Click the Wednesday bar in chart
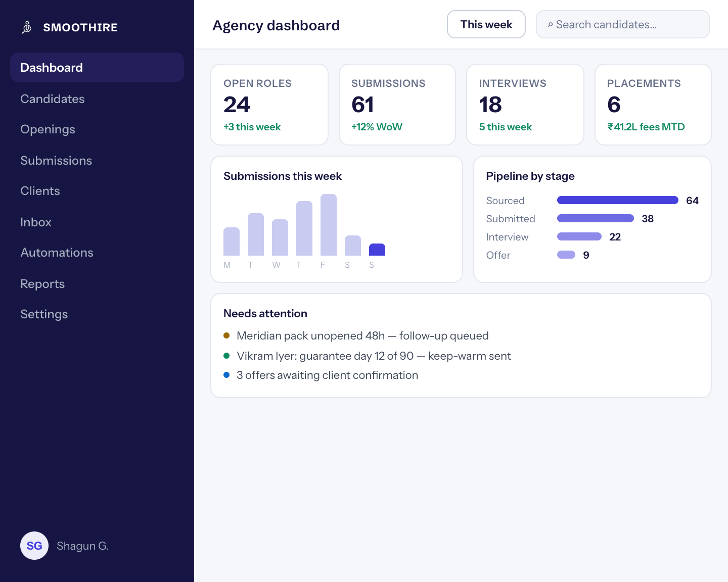 280,237
